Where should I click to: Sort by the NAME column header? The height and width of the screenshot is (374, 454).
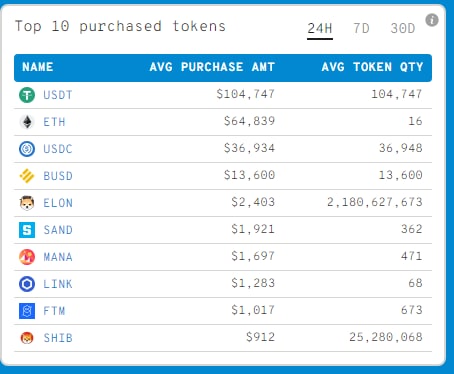(x=38, y=67)
